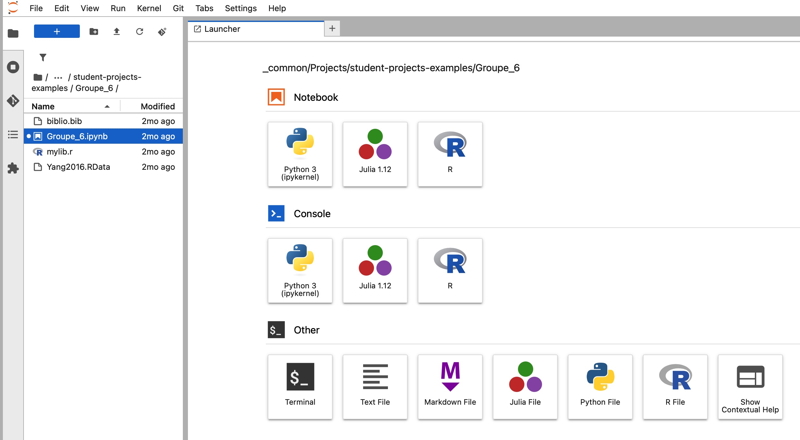
Task: Open the Git sidebar panel
Action: tap(13, 101)
